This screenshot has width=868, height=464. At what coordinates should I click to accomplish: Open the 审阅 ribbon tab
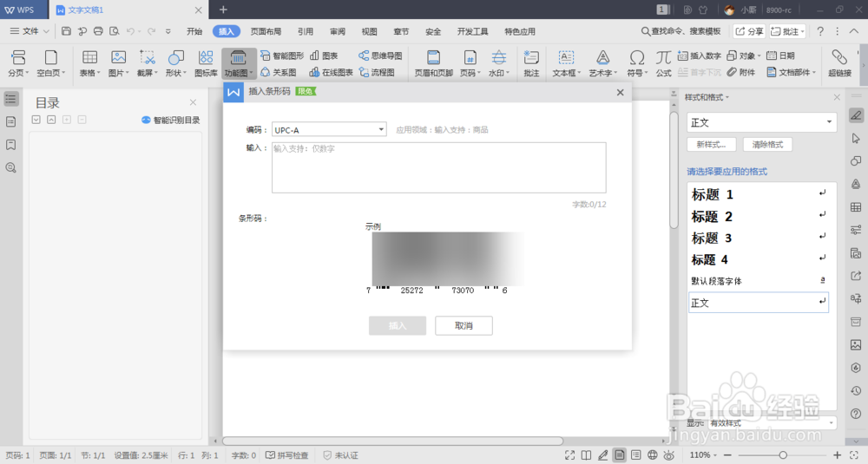click(338, 31)
